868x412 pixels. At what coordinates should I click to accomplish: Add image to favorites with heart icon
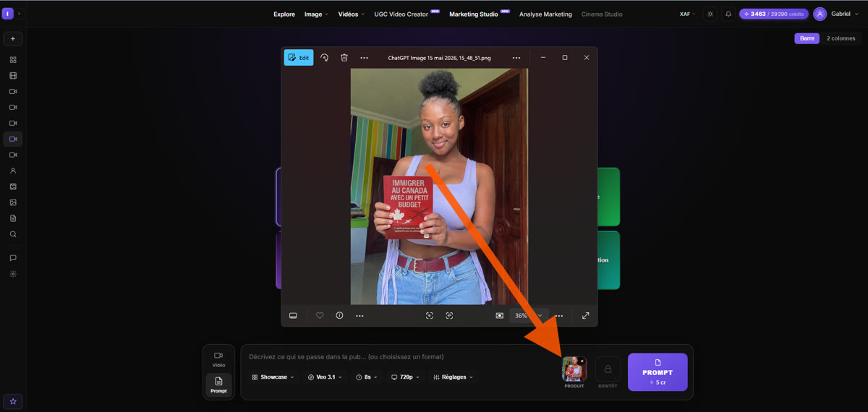tap(320, 316)
